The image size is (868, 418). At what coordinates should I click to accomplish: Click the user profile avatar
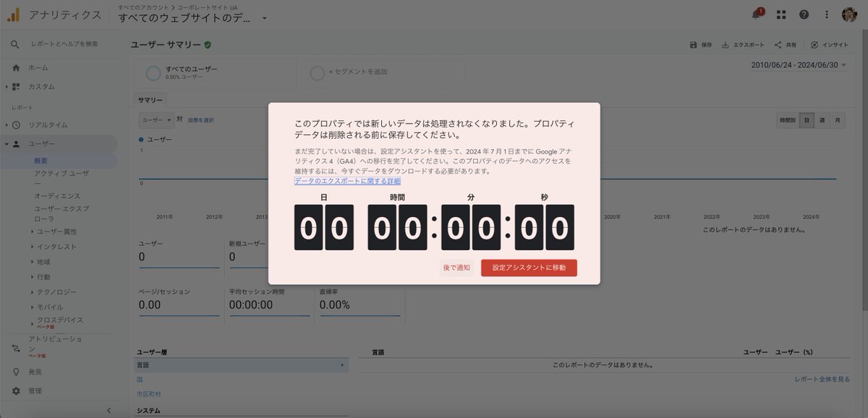click(x=849, y=14)
